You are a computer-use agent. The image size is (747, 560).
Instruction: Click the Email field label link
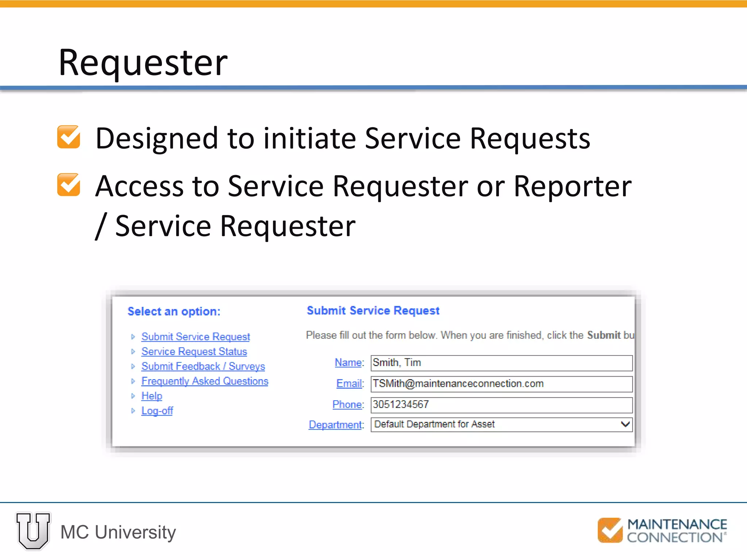349,384
